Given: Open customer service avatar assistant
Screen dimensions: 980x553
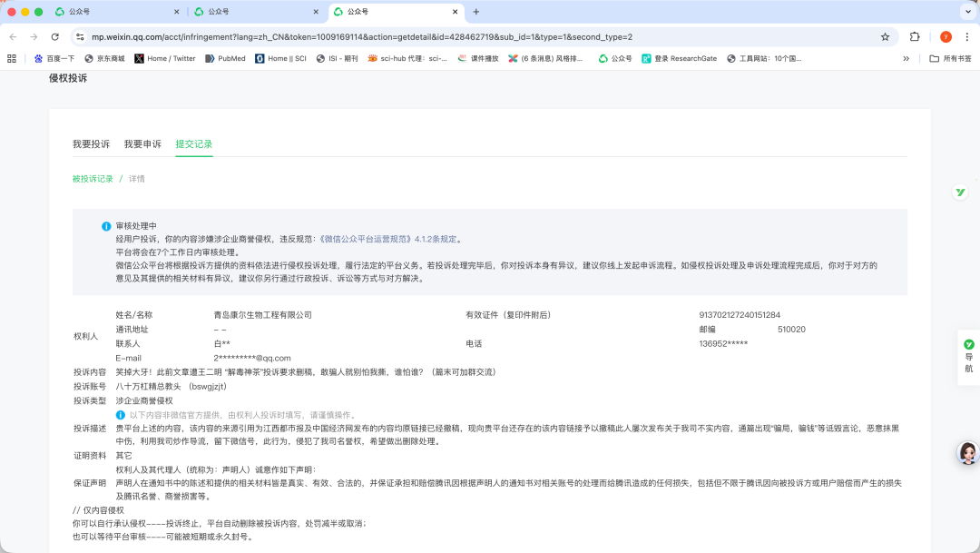Looking at the screenshot, I should 968,453.
